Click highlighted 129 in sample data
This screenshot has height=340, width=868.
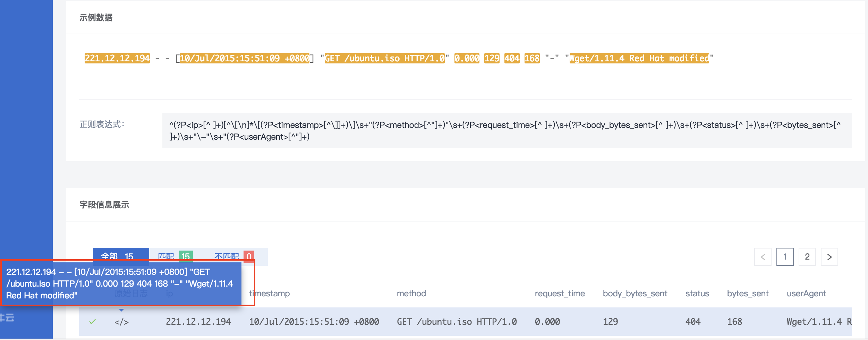[x=492, y=58]
